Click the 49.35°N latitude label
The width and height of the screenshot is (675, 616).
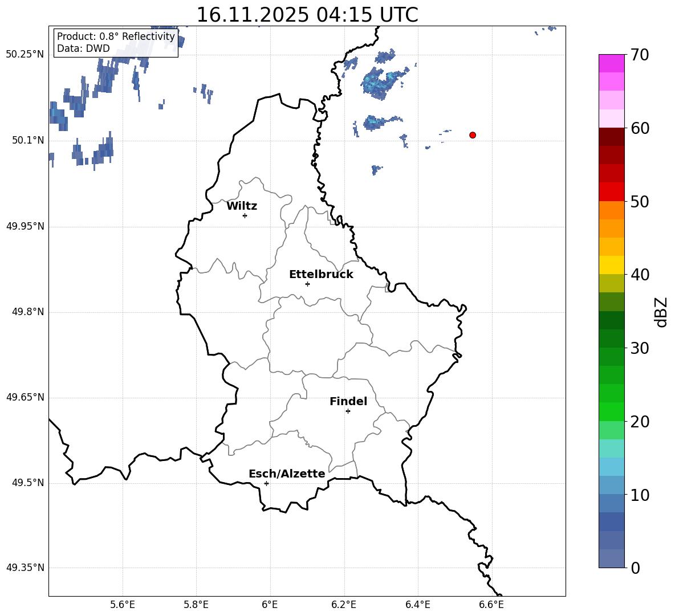coord(25,568)
